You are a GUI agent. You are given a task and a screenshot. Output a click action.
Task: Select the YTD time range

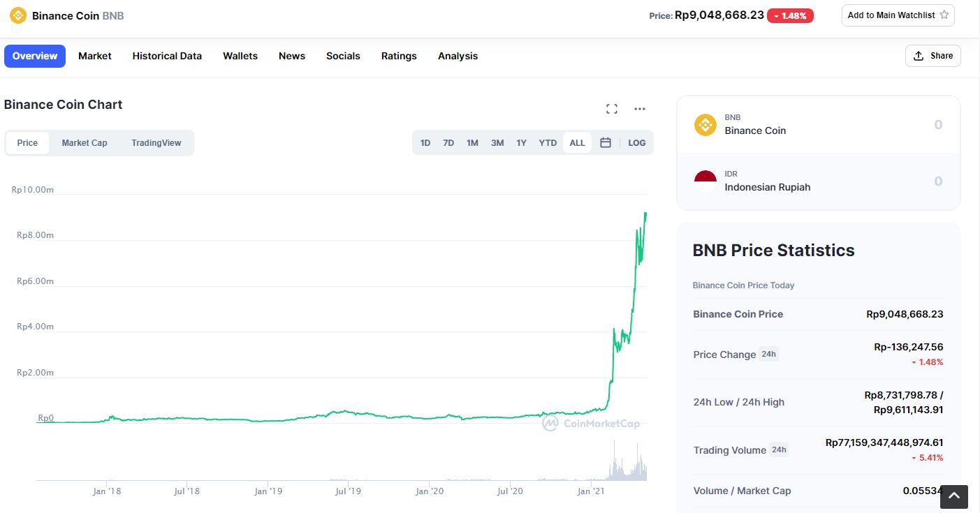(548, 142)
